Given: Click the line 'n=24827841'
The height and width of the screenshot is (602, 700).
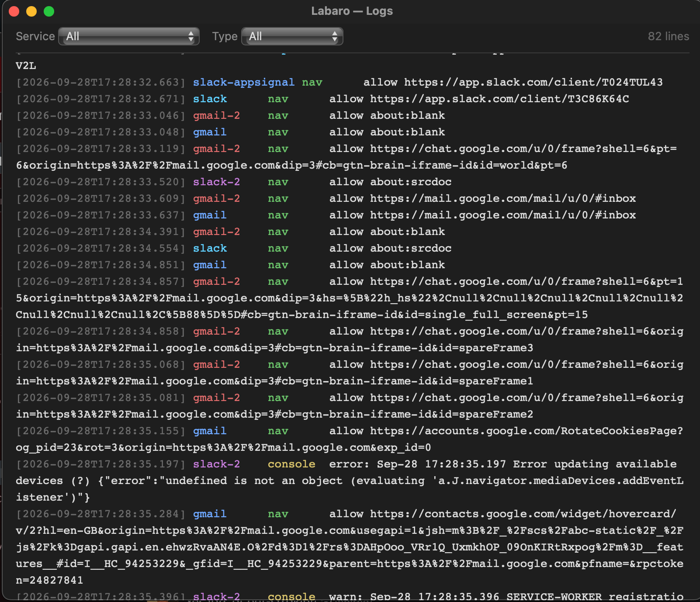Looking at the screenshot, I should 49,580.
